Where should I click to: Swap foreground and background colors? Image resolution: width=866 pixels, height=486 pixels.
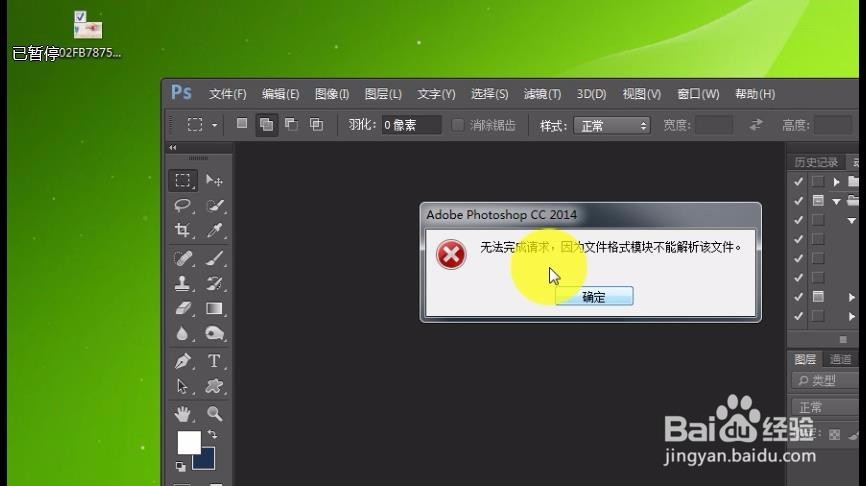pyautogui.click(x=212, y=435)
